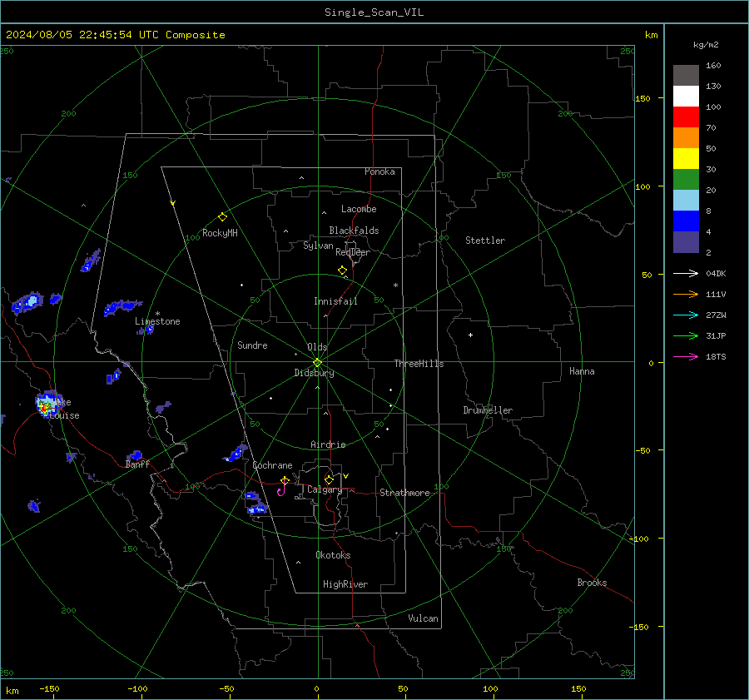This screenshot has width=749, height=700.
Task: Click the Airdrie town label
Action: [x=328, y=444]
